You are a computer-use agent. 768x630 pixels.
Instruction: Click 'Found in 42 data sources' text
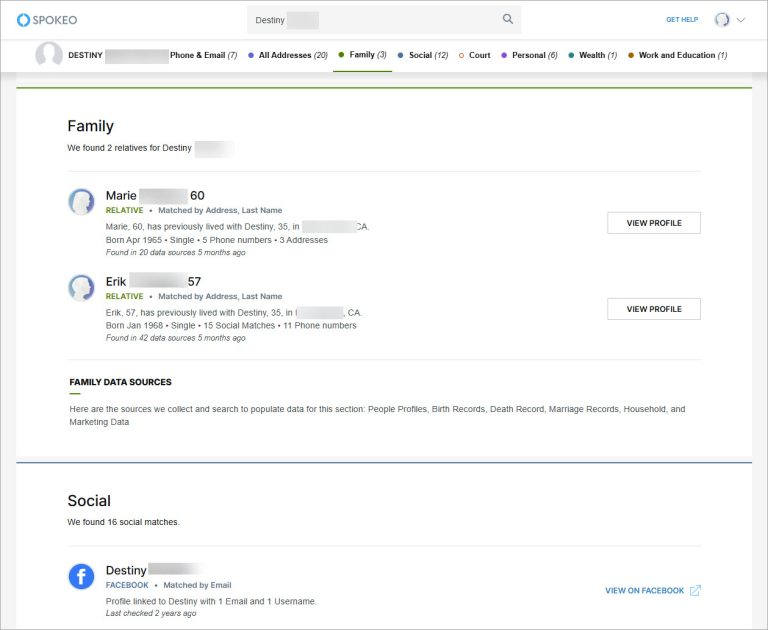[x=175, y=338]
